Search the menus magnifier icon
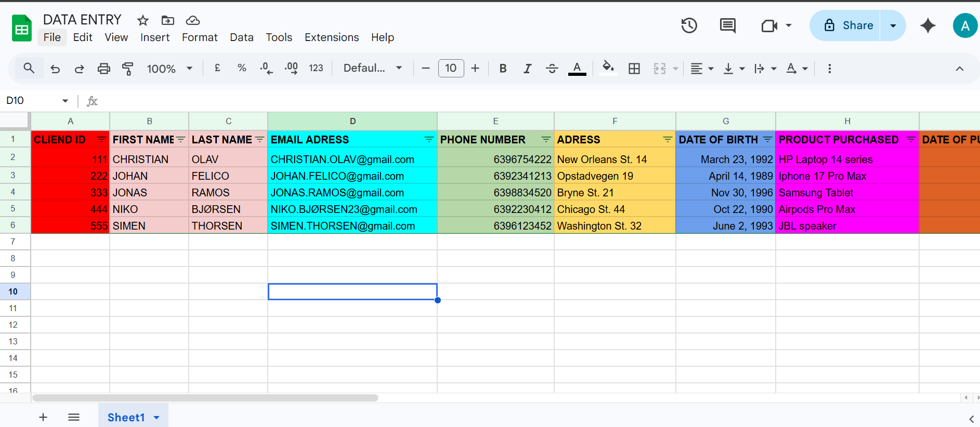This screenshot has width=980, height=427. click(29, 68)
